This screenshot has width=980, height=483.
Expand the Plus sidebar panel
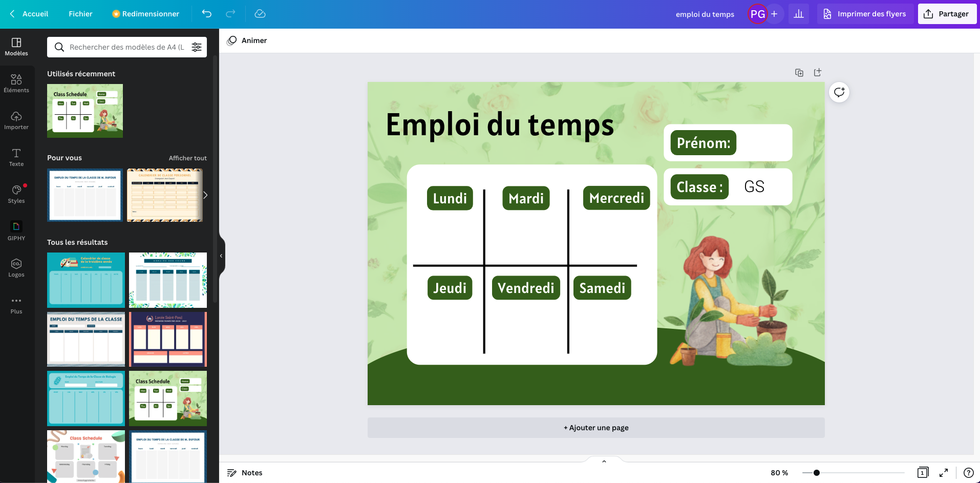(x=16, y=304)
